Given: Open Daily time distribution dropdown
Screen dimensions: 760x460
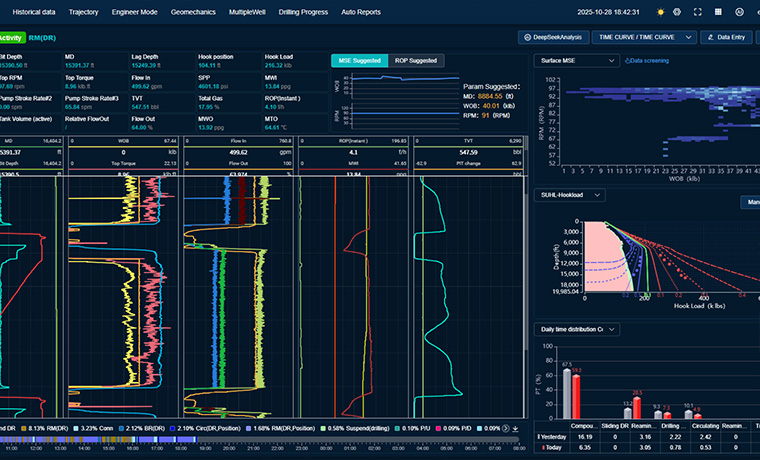Looking at the screenshot, I should (x=577, y=329).
